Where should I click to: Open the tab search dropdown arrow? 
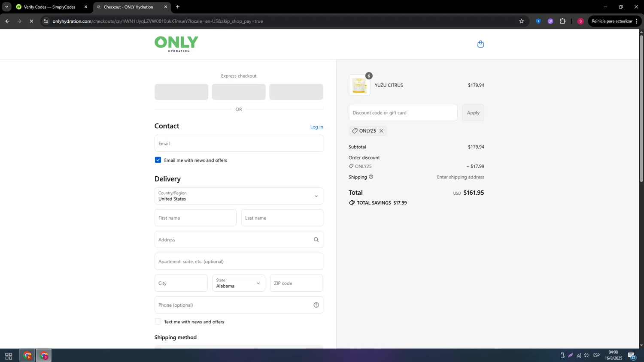point(6,7)
